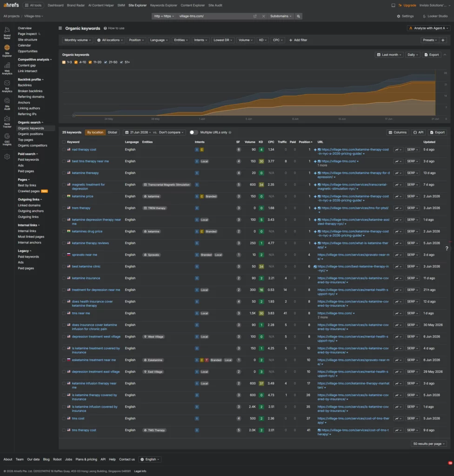Go to Dashboard in the top menu

[x=56, y=5]
